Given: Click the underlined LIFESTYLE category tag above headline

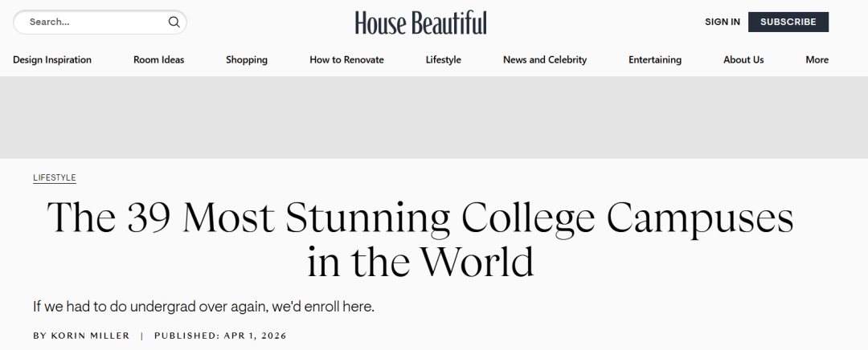Looking at the screenshot, I should point(54,178).
